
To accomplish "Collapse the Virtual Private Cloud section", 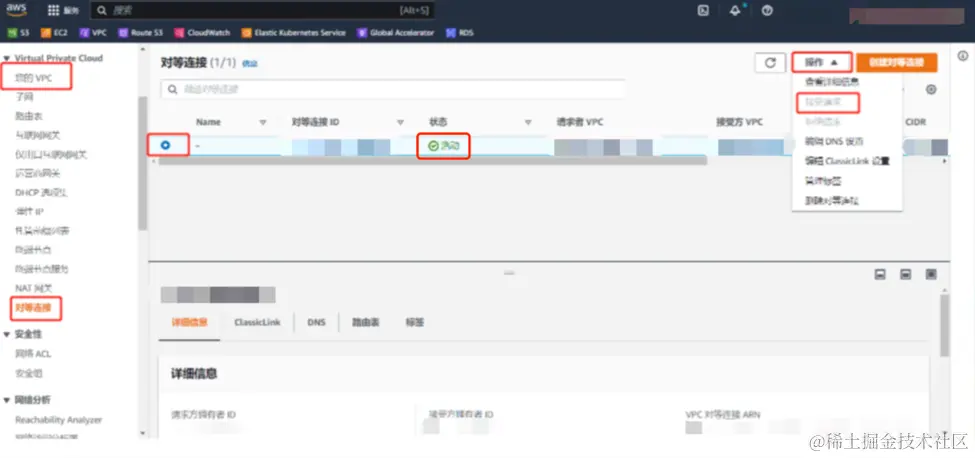I will [7, 58].
